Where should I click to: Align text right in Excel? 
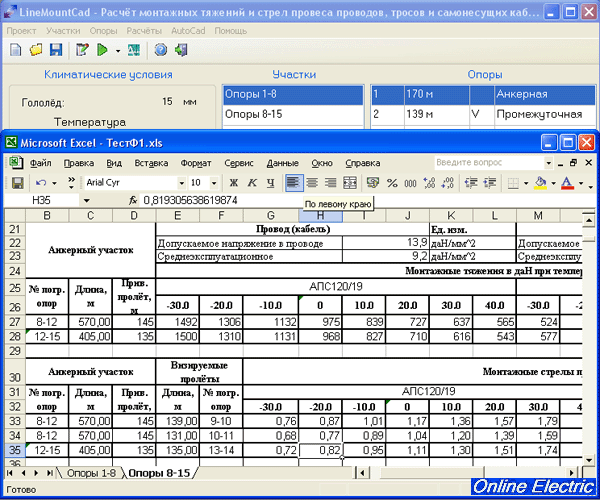click(331, 183)
